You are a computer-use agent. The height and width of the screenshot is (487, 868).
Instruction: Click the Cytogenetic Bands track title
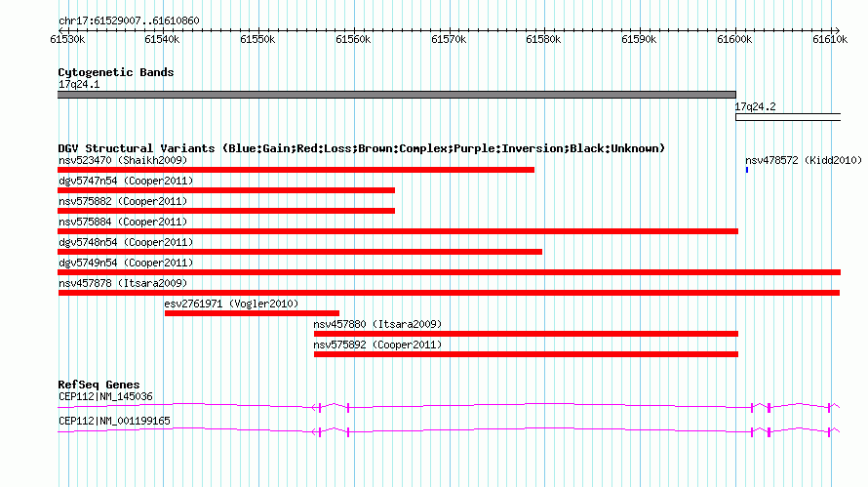click(116, 72)
